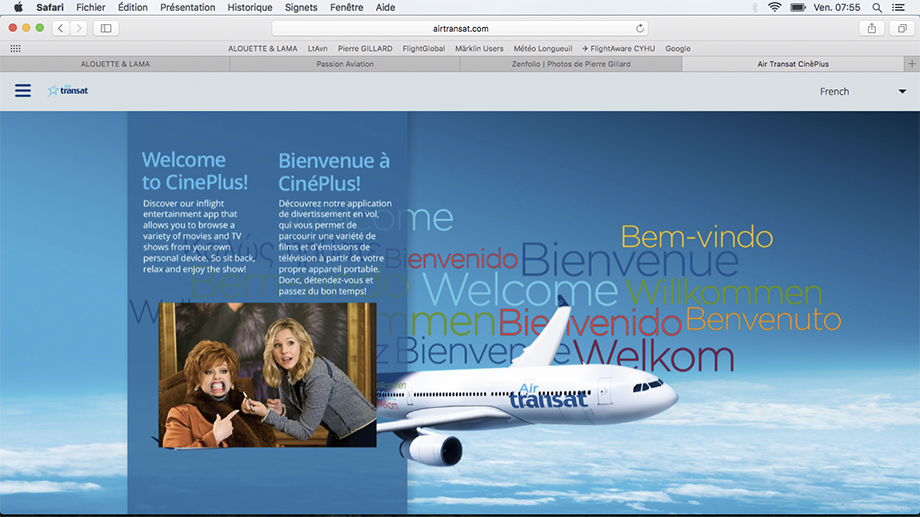920x517 pixels.
Task: Switch to the Passion Aviation tab
Action: [x=345, y=64]
